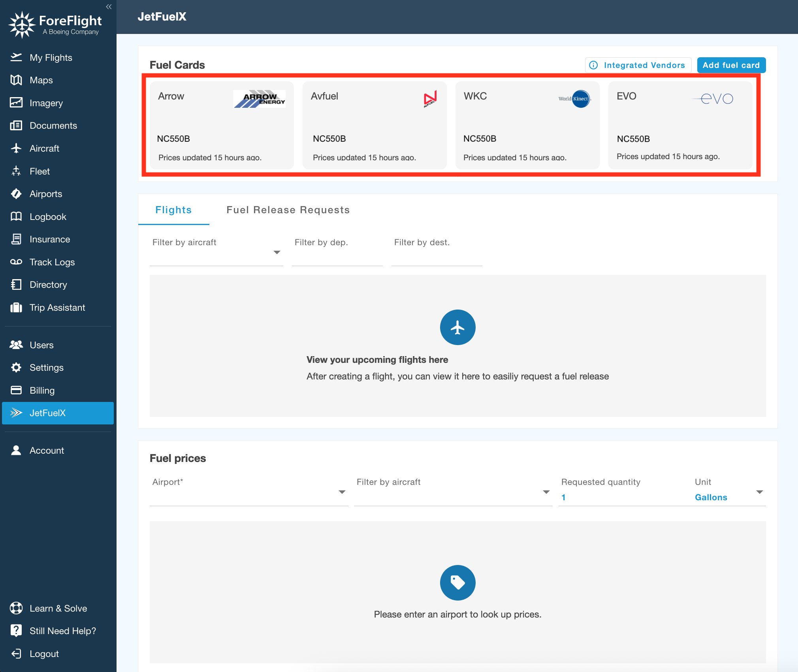Screen dimensions: 798x672
Task: Open My Flights from the sidebar menu
Action: [x=58, y=58]
